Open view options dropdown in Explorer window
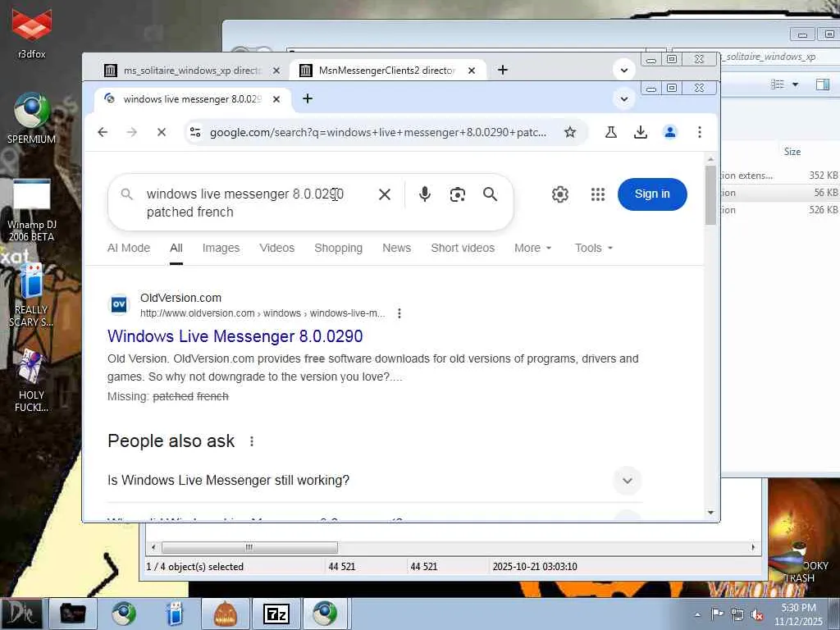This screenshot has width=840, height=630. tap(795, 84)
